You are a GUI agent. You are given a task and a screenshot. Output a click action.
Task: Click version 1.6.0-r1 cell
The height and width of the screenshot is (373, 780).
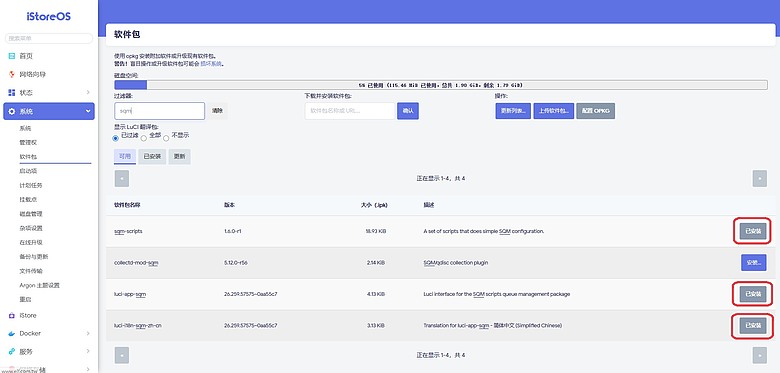point(234,231)
